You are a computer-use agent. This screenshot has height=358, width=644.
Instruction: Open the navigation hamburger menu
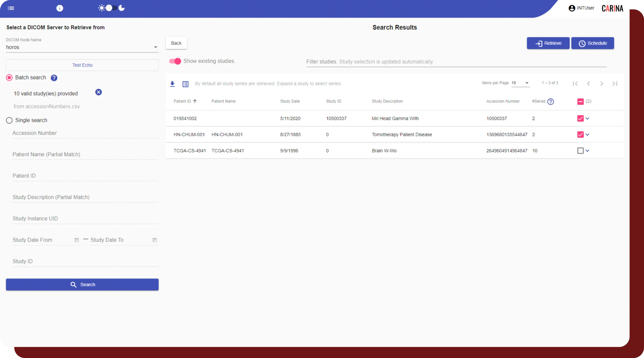pyautogui.click(x=11, y=8)
